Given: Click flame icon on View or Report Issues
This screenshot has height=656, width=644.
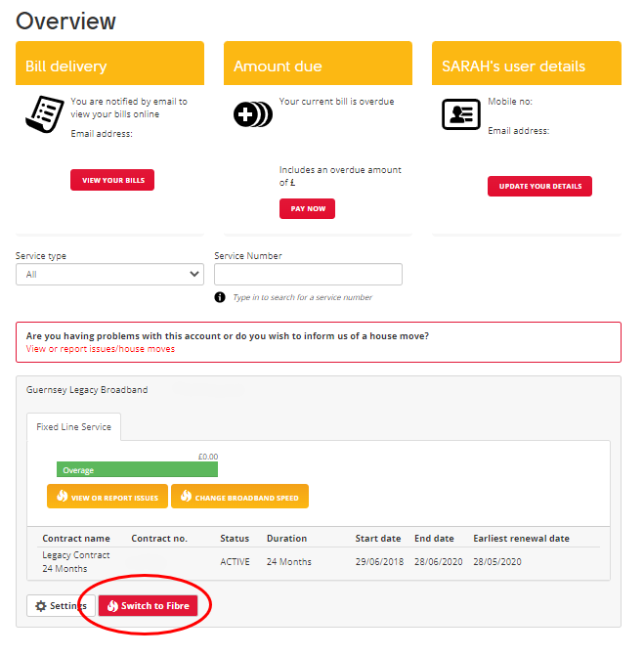Looking at the screenshot, I should (62, 497).
